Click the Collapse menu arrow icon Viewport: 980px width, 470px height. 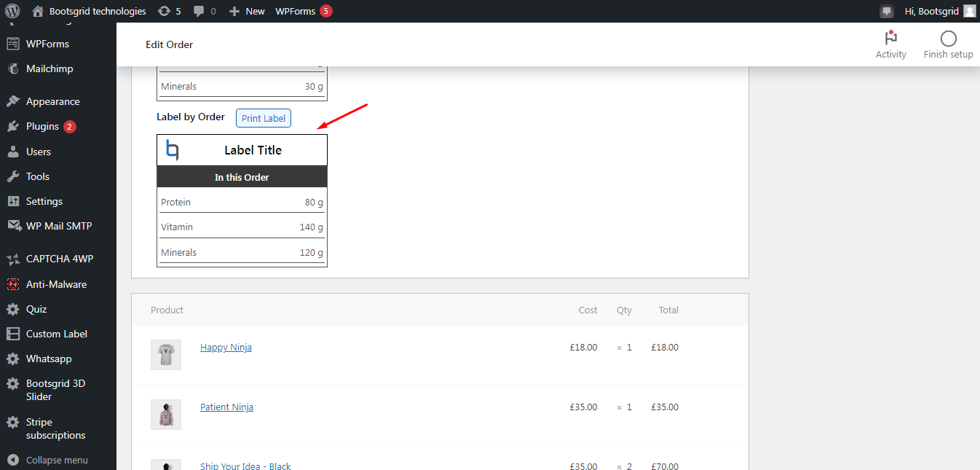pyautogui.click(x=13, y=460)
